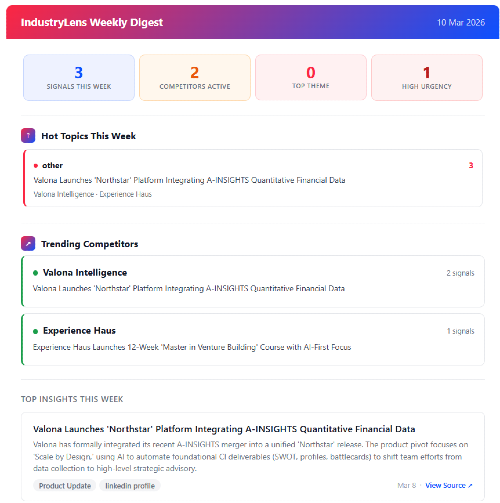
Task: Click the Hot Topics section arrow icon
Action: pos(28,136)
